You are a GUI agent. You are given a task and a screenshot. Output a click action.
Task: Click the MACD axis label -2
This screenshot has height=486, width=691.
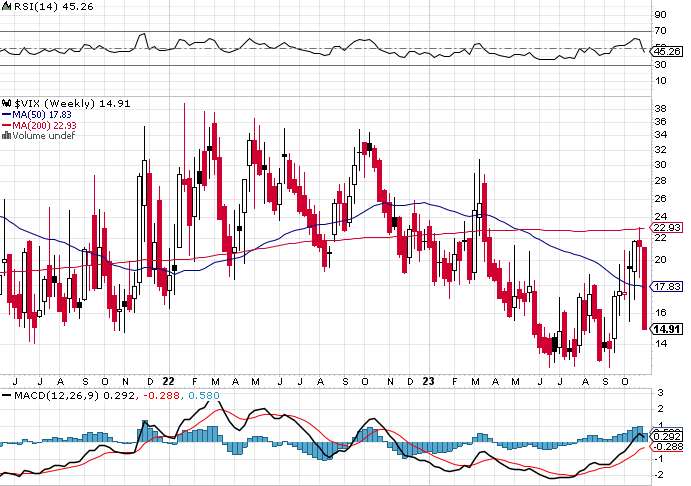click(x=658, y=475)
